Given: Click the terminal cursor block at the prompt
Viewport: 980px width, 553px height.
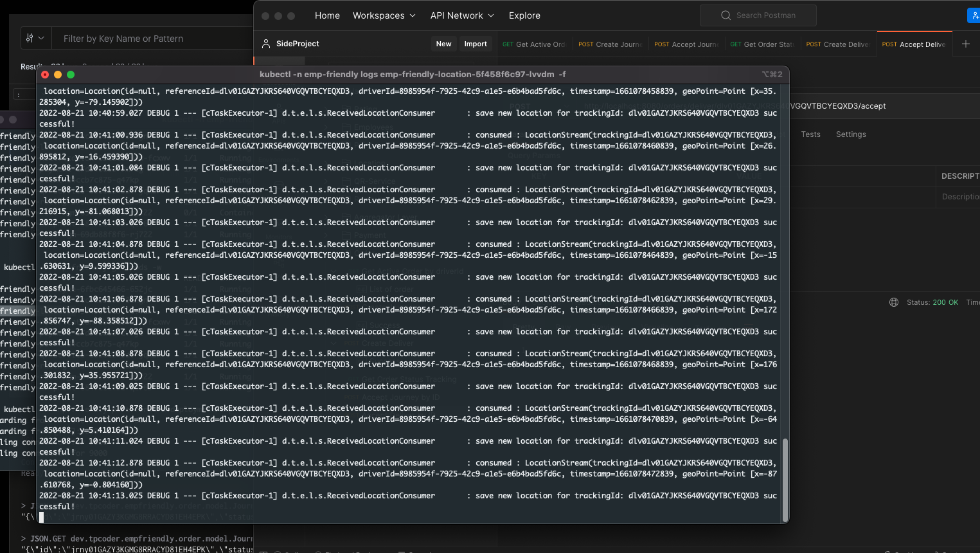Looking at the screenshot, I should pyautogui.click(x=41, y=517).
